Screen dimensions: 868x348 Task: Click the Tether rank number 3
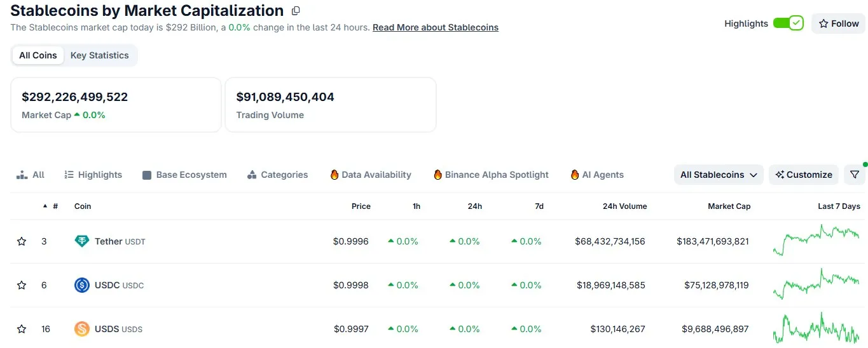[x=44, y=241]
